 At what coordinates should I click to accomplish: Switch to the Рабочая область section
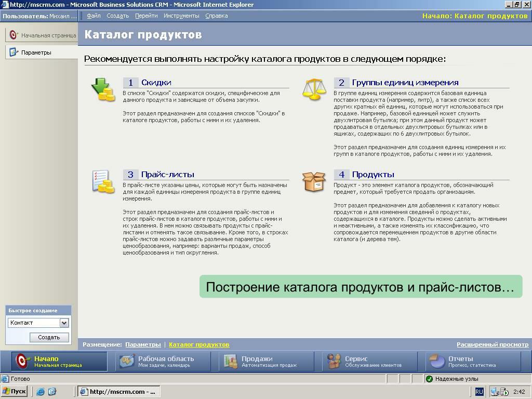click(x=163, y=362)
